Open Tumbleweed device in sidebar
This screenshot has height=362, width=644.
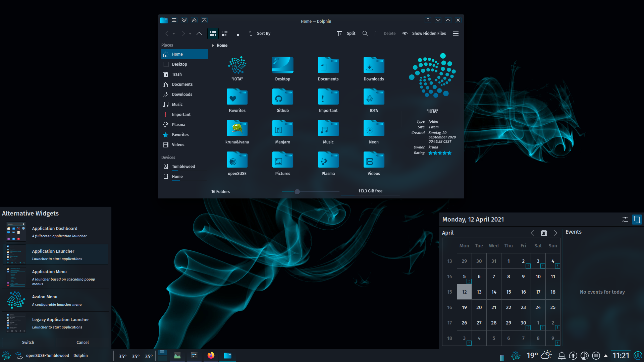(184, 167)
